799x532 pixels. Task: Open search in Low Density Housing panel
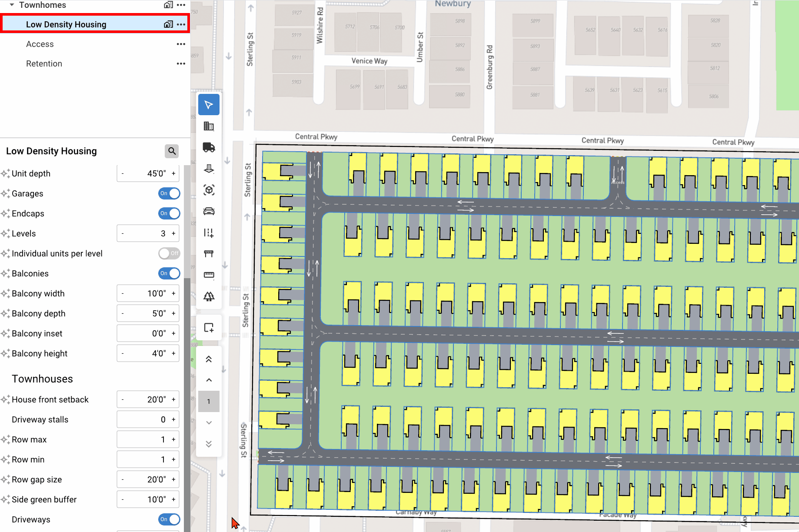coord(172,151)
